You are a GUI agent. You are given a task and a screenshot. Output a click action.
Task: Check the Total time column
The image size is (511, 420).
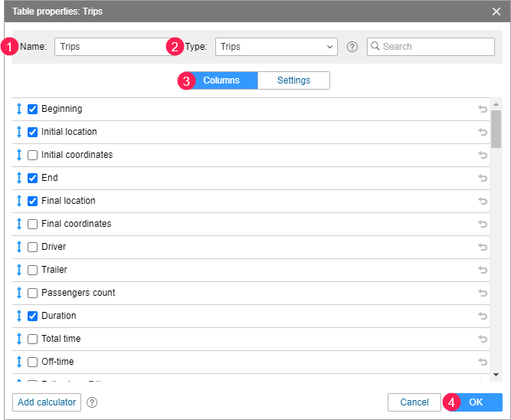coord(32,339)
